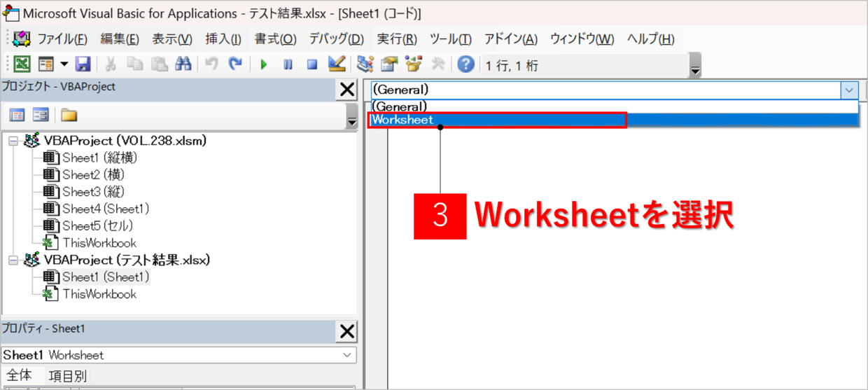Screen dimensions: 868x390
Task: Open the ツール(T) menu
Action: [x=451, y=39]
